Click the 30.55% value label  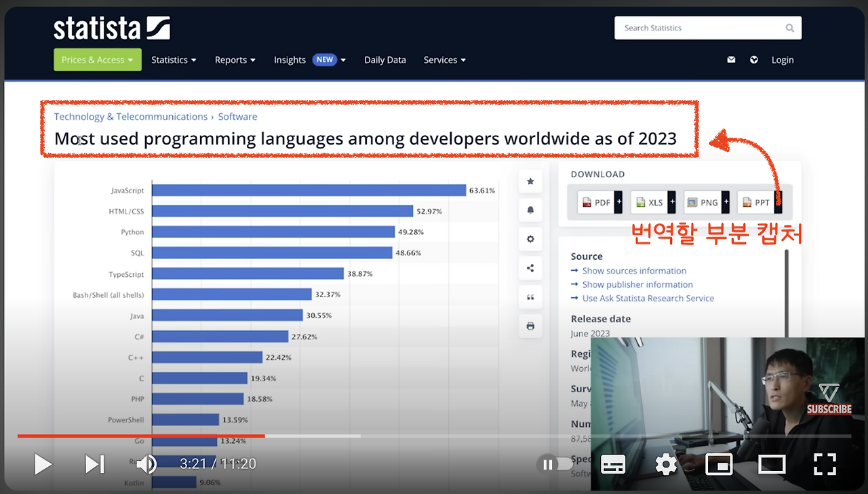(x=319, y=316)
